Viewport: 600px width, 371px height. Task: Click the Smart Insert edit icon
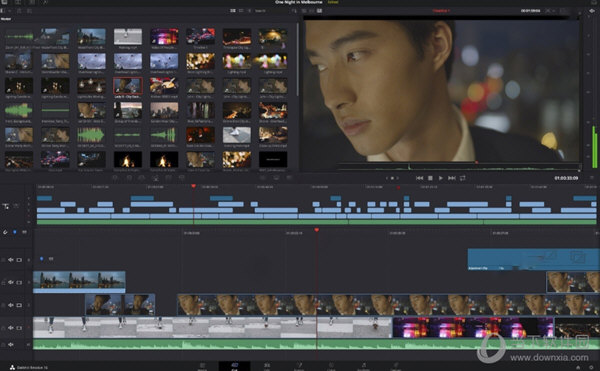pyautogui.click(x=115, y=178)
